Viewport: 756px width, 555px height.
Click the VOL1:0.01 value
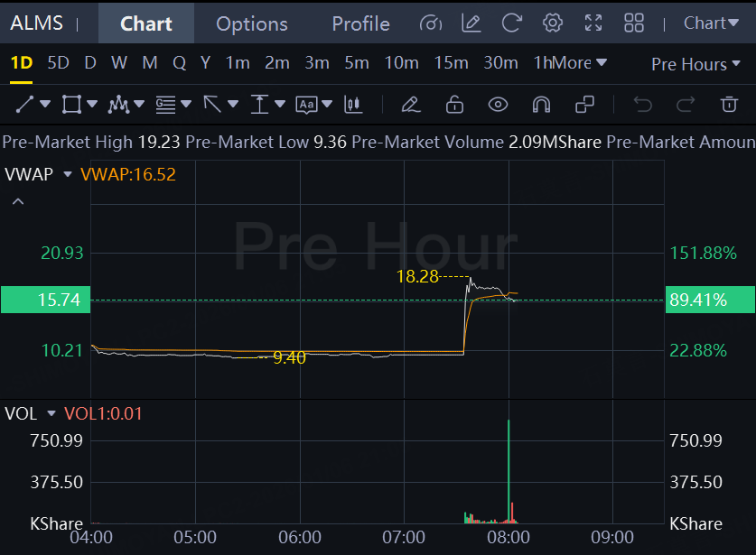[x=103, y=414]
